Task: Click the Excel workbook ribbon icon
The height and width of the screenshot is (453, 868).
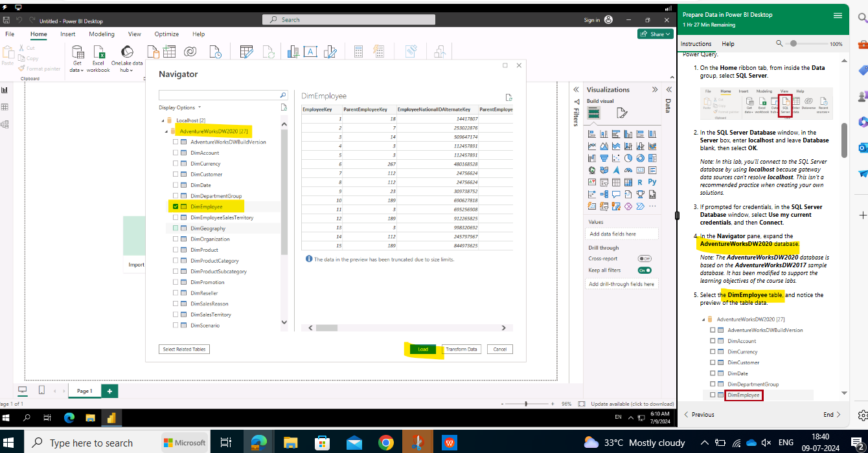Action: tap(98, 53)
